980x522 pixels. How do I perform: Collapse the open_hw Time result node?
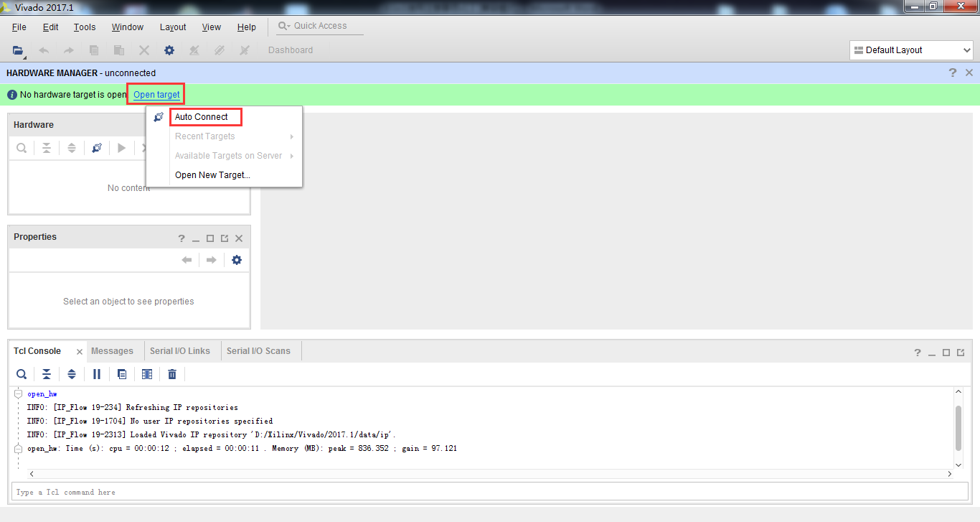[x=18, y=449]
